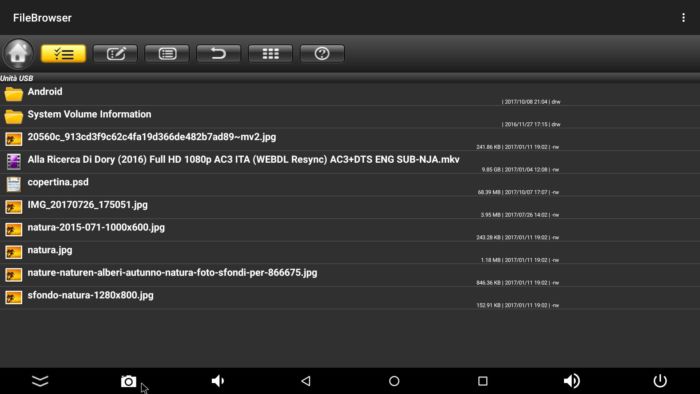The image size is (700, 394).
Task: Click the image icon of IMG_20170726_175051.jpg
Action: click(14, 207)
